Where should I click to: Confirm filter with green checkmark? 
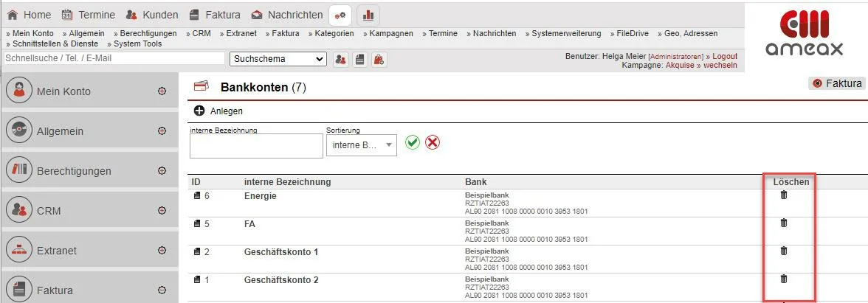click(x=413, y=142)
